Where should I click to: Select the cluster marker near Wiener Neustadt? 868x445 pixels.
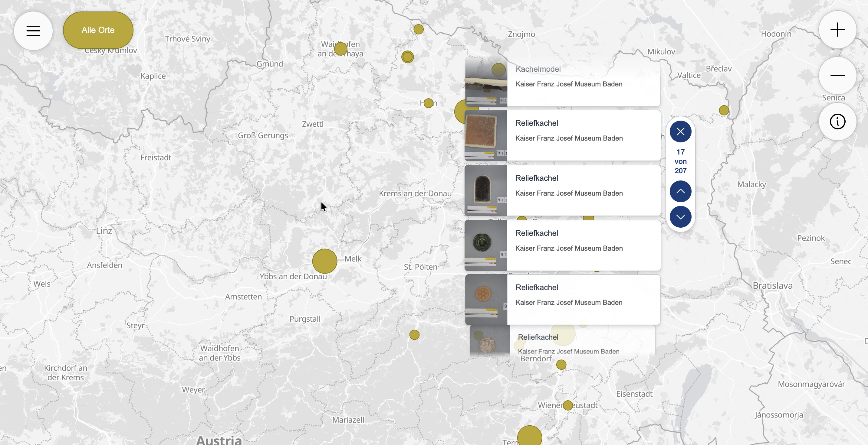pyautogui.click(x=567, y=406)
